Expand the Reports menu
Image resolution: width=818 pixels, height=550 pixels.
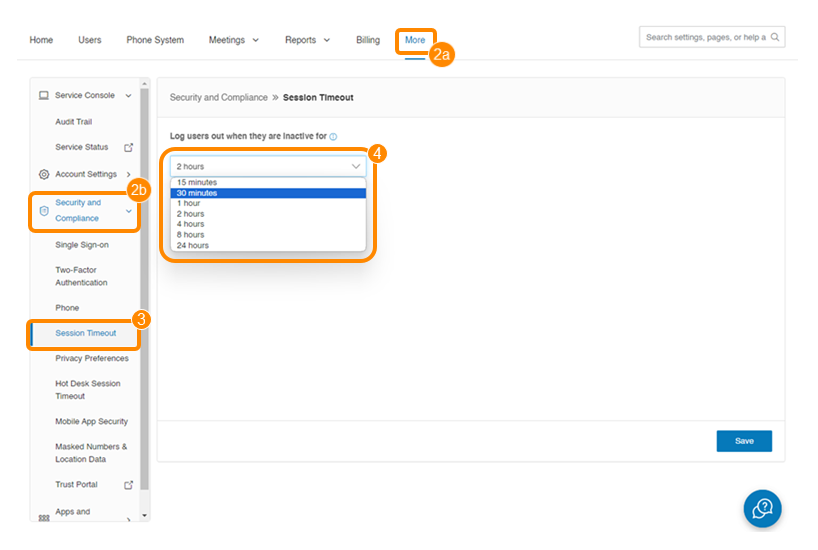coord(307,40)
